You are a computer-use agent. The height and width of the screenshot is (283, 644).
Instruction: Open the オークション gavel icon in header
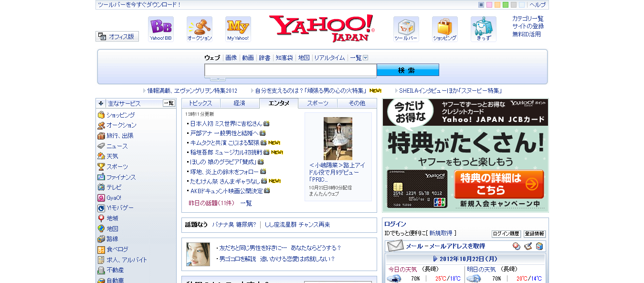(x=200, y=29)
